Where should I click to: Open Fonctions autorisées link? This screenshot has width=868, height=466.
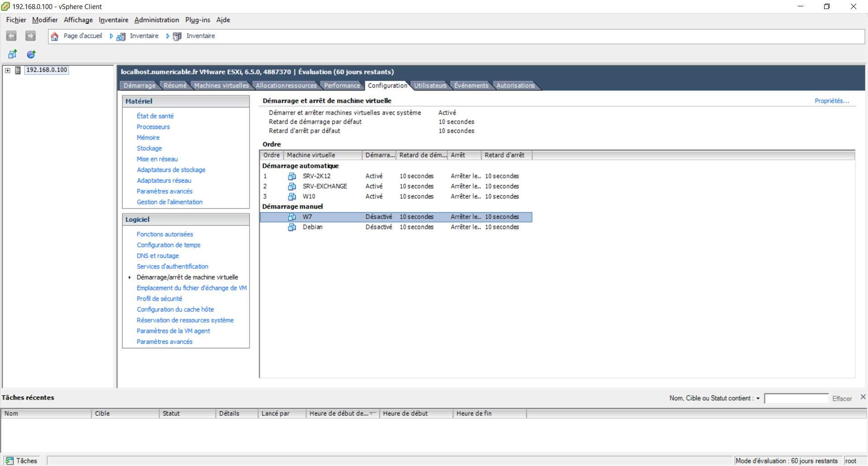165,234
